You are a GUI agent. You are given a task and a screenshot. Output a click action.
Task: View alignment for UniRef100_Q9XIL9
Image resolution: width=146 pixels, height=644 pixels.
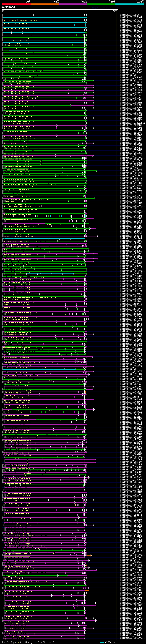coord(131,110)
